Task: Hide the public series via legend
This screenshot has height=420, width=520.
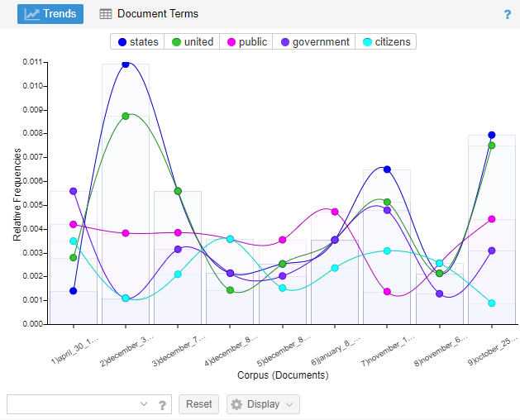Action: (246, 42)
